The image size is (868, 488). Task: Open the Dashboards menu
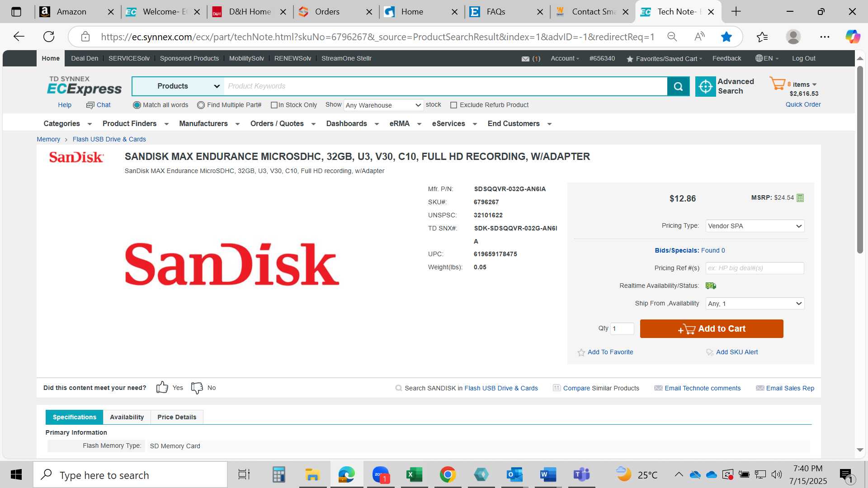pos(352,124)
